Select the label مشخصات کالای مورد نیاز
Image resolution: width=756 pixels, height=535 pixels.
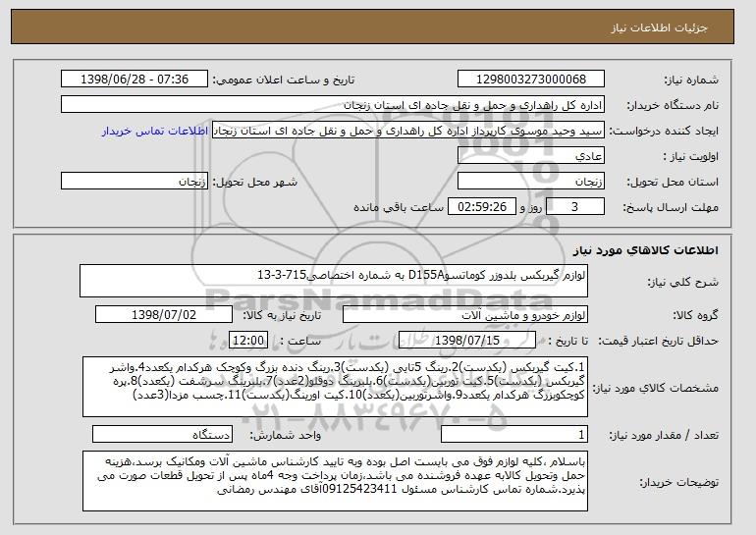pyautogui.click(x=655, y=388)
